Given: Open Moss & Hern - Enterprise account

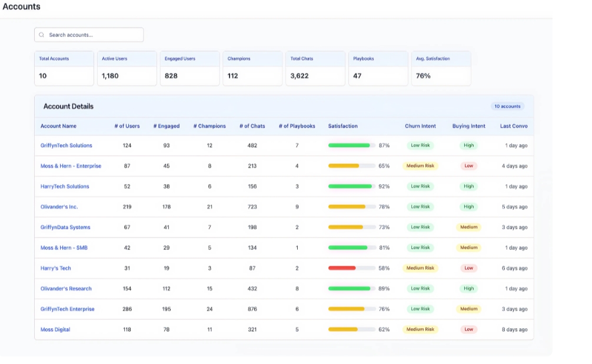Looking at the screenshot, I should coord(71,166).
